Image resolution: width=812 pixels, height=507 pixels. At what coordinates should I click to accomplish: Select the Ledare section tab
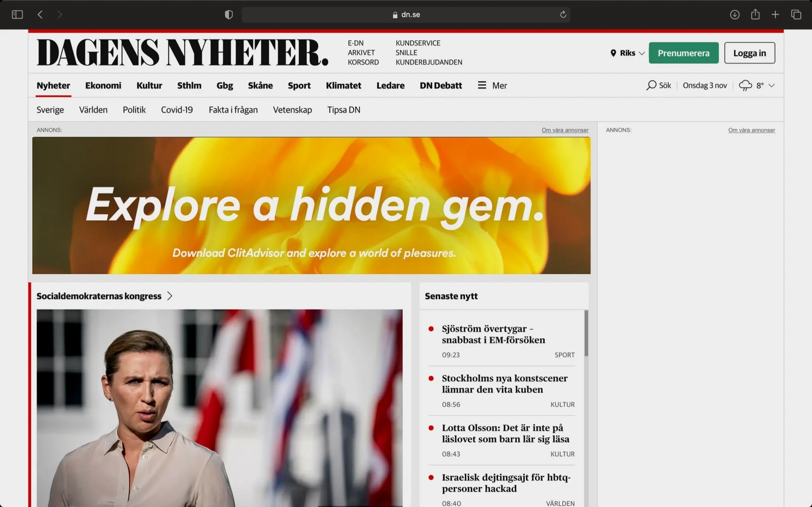[x=390, y=85]
